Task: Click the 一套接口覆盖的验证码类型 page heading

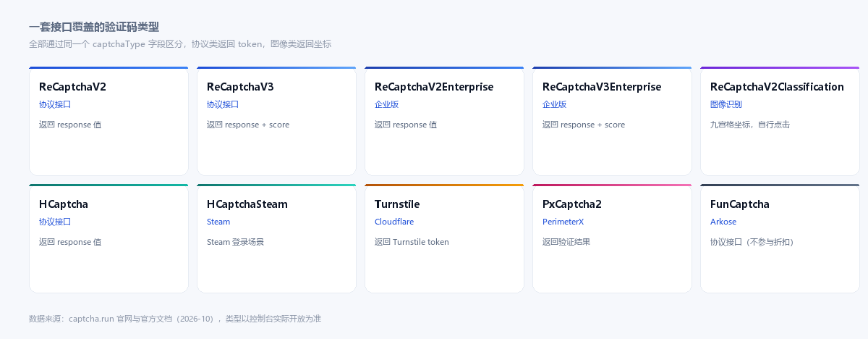Action: click(x=94, y=27)
